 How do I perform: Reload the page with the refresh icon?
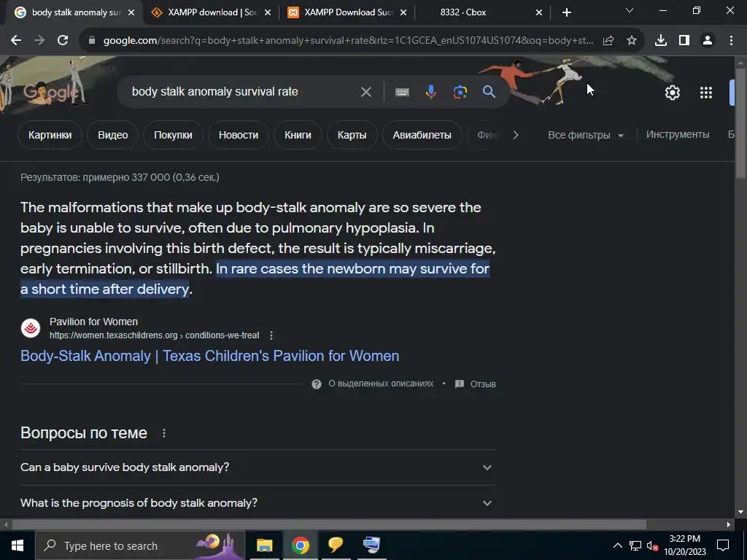[63, 41]
